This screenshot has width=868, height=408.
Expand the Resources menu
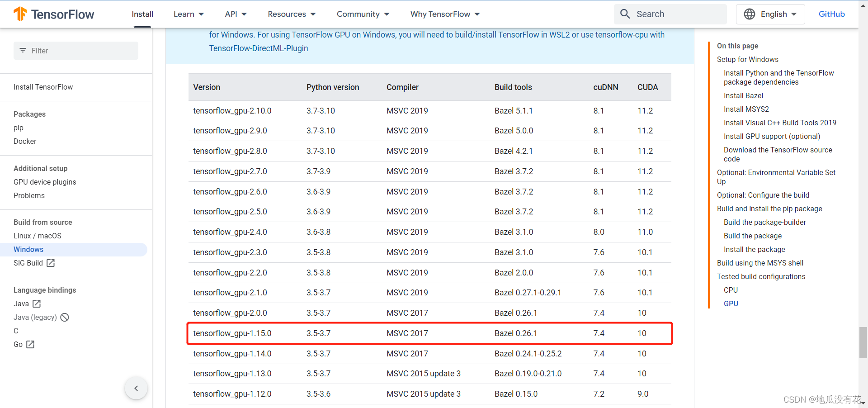click(x=292, y=14)
